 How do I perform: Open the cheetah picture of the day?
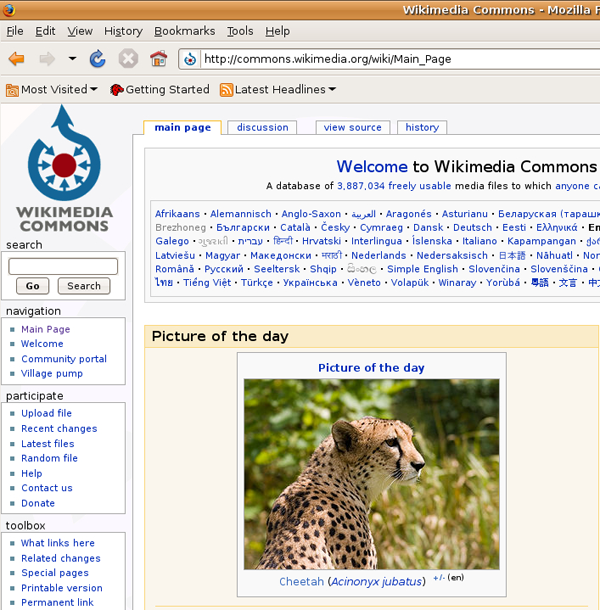[x=371, y=473]
